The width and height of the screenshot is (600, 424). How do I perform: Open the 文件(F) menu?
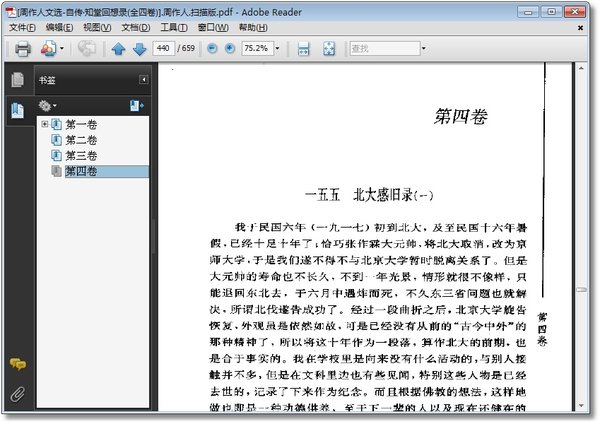22,28
